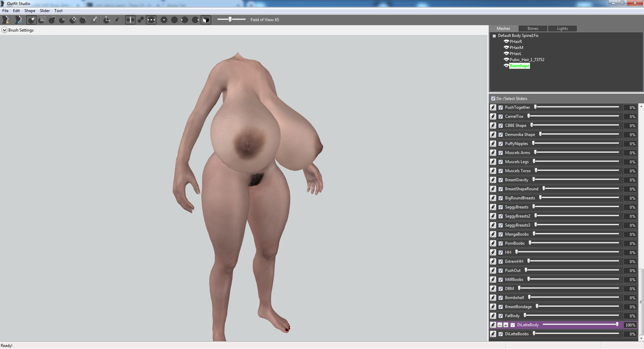
Task: Choose the Mask brush tool
Action: click(42, 20)
